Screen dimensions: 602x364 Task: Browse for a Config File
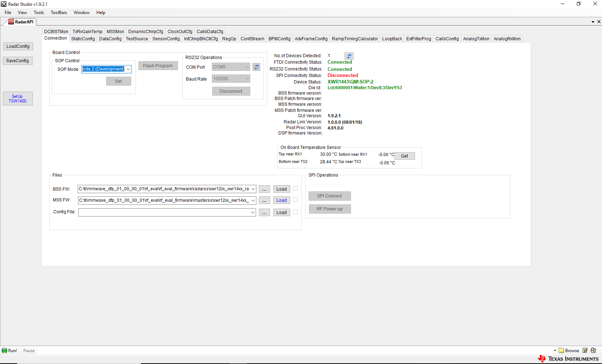pos(264,213)
